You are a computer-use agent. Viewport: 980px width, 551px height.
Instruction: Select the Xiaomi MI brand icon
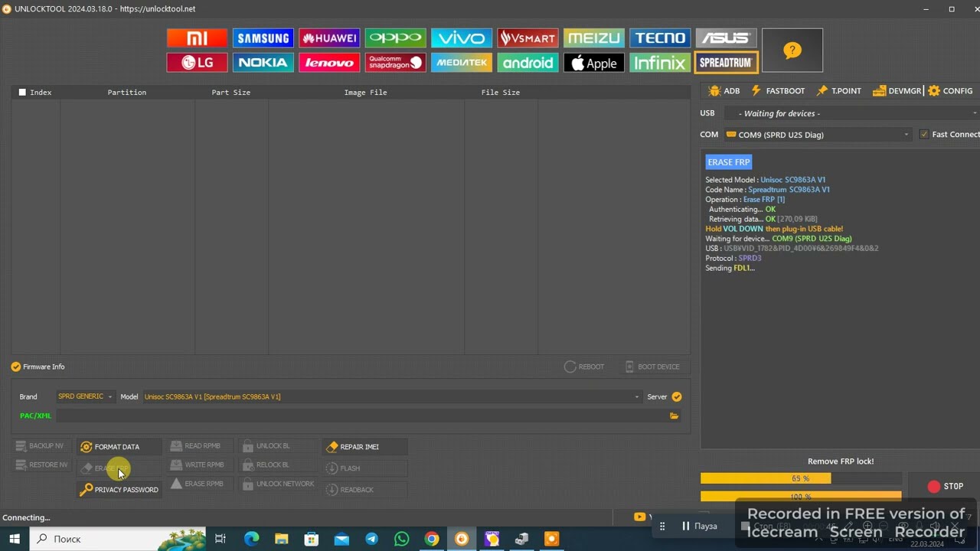(x=197, y=38)
